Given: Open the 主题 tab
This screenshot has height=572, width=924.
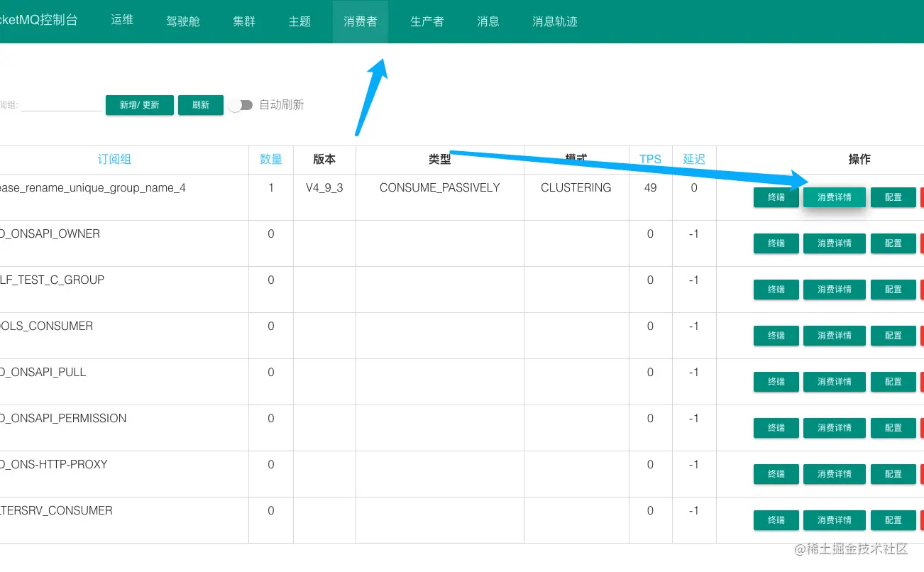Looking at the screenshot, I should pyautogui.click(x=299, y=21).
